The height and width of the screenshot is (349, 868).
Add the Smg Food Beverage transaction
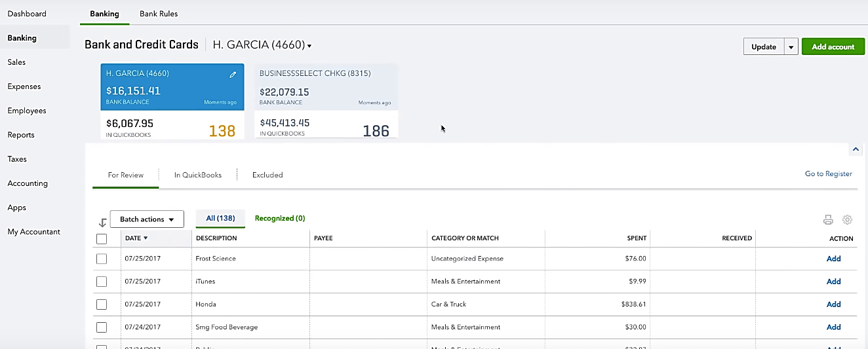(833, 327)
